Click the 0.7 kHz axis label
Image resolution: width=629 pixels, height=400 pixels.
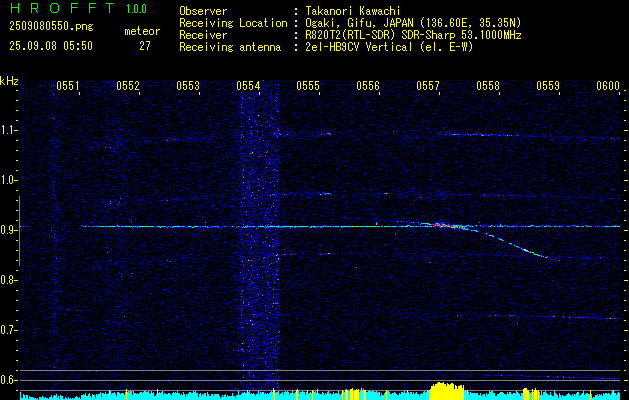[8, 330]
